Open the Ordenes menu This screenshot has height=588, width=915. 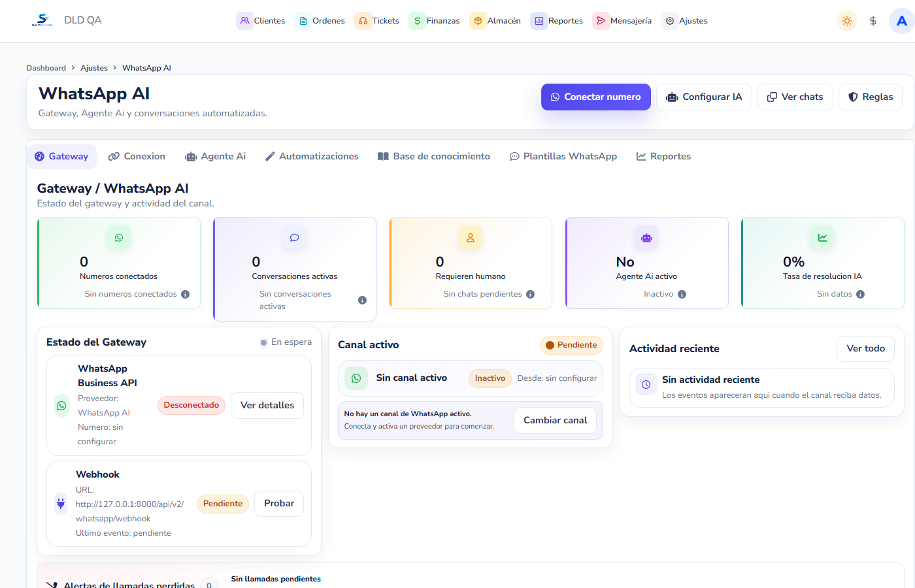[320, 21]
